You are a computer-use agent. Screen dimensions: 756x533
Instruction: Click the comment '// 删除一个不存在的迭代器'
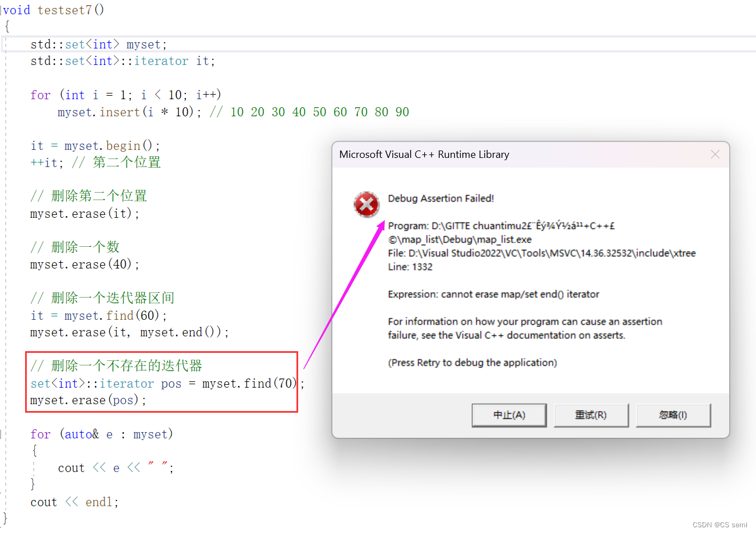pos(116,365)
